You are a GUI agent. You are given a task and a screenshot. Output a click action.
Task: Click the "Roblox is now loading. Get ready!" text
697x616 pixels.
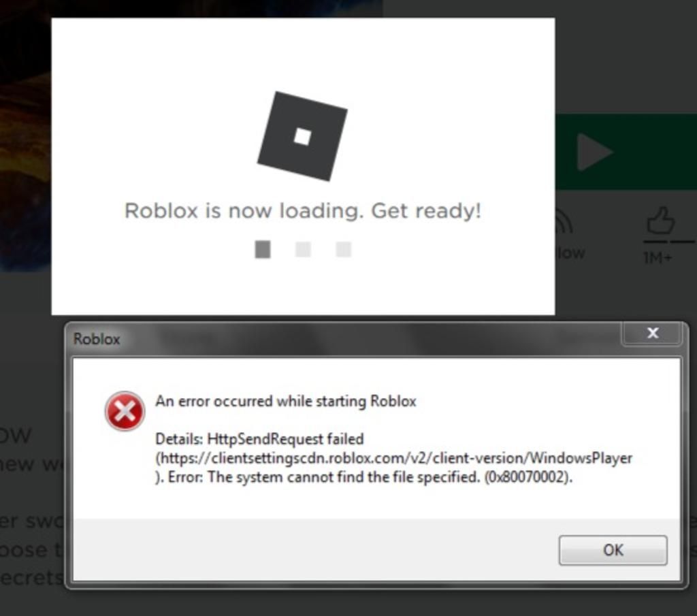(x=303, y=211)
